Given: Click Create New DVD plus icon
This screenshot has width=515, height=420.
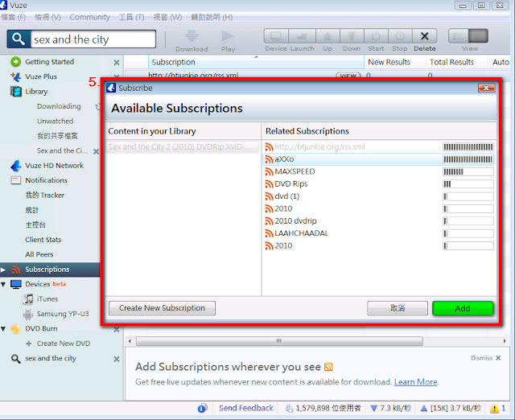Looking at the screenshot, I should coord(29,344).
